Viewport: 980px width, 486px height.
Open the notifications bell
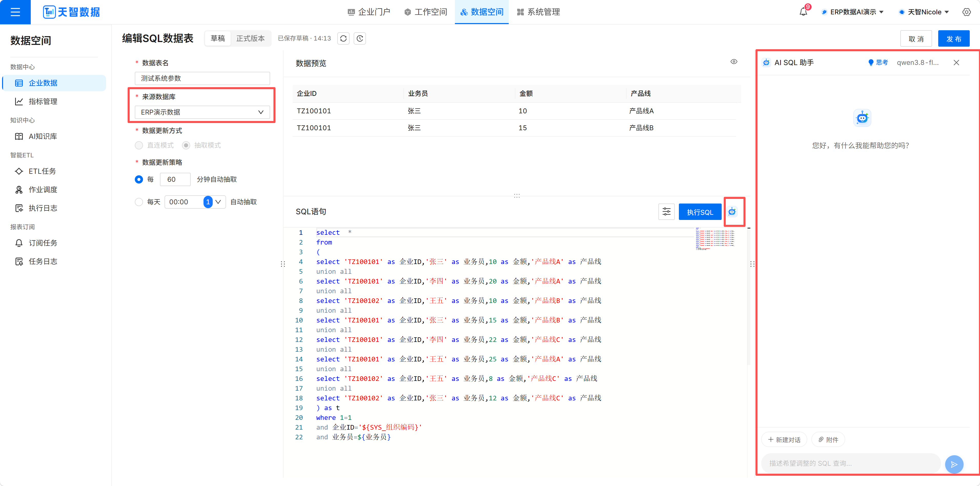point(803,12)
